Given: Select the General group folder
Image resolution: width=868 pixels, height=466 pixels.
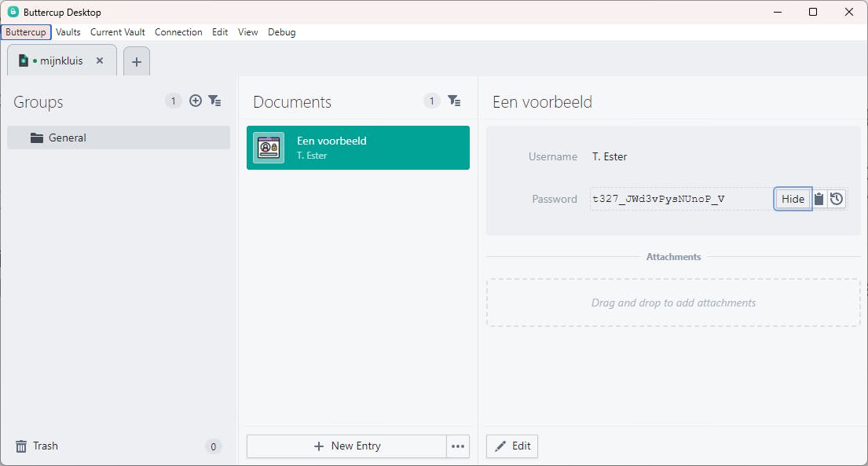Looking at the screenshot, I should click(x=119, y=138).
